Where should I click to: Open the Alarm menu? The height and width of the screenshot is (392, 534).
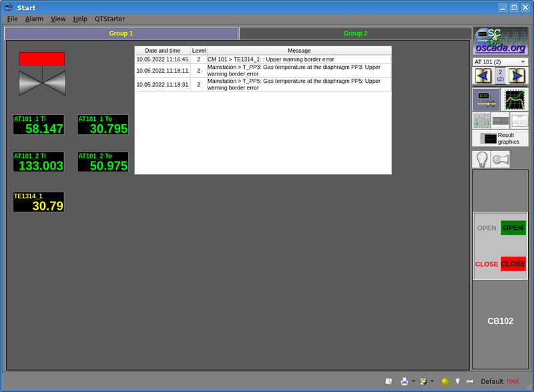point(34,19)
